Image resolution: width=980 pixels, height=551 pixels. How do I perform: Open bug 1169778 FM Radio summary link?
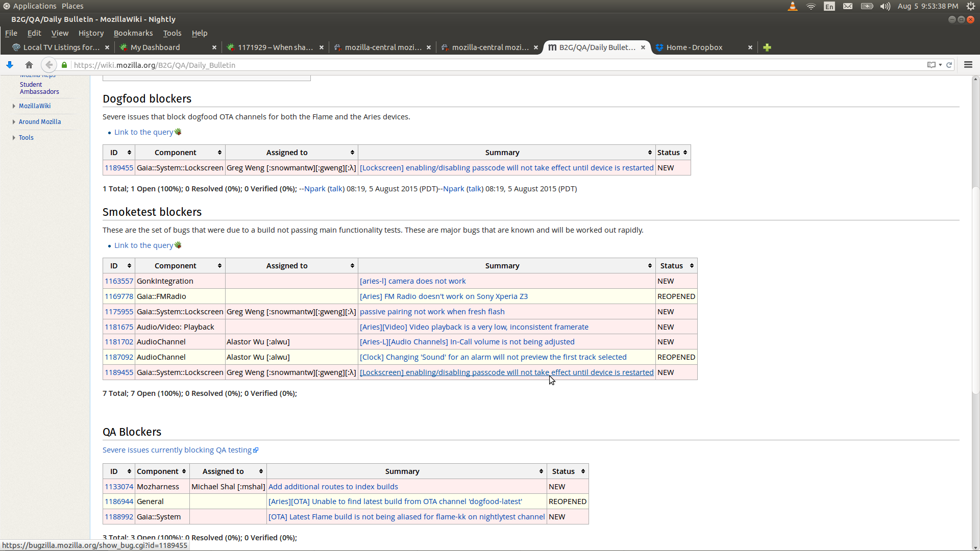tap(444, 296)
